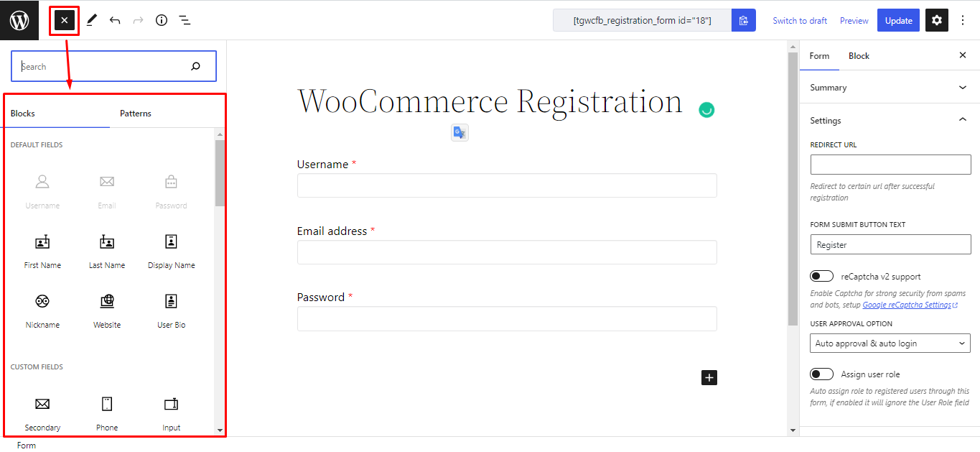Image resolution: width=980 pixels, height=452 pixels.
Task: Click the Update button
Action: point(897,20)
